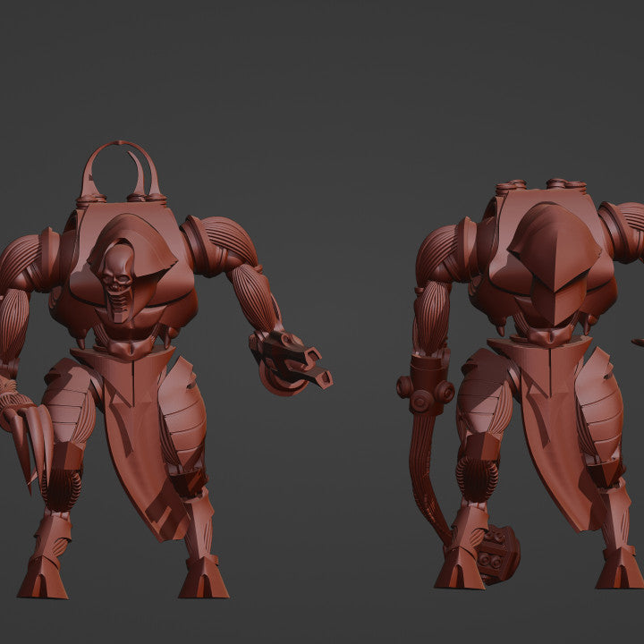Click the vent caps atop the right model's back
This screenshot has width=644, height=644.
point(541,187)
